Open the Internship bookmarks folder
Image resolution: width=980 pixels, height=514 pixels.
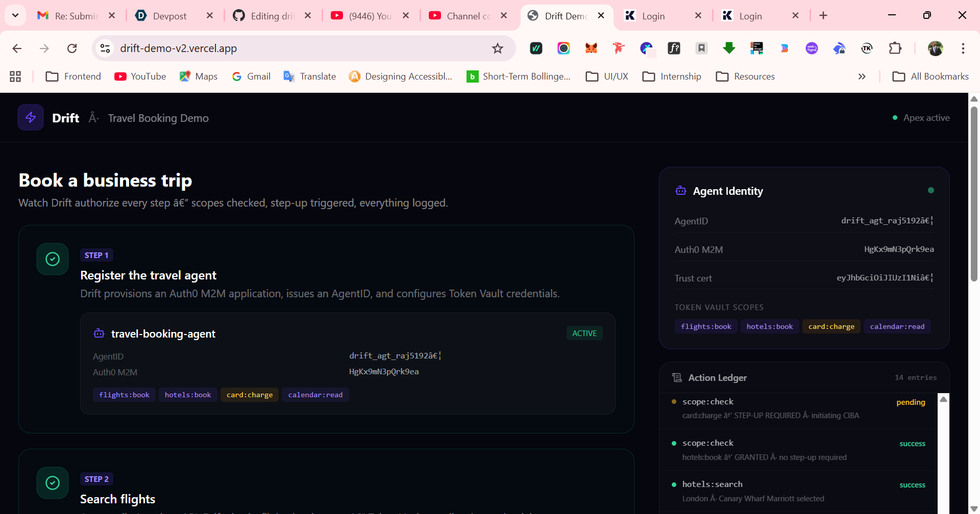(672, 76)
